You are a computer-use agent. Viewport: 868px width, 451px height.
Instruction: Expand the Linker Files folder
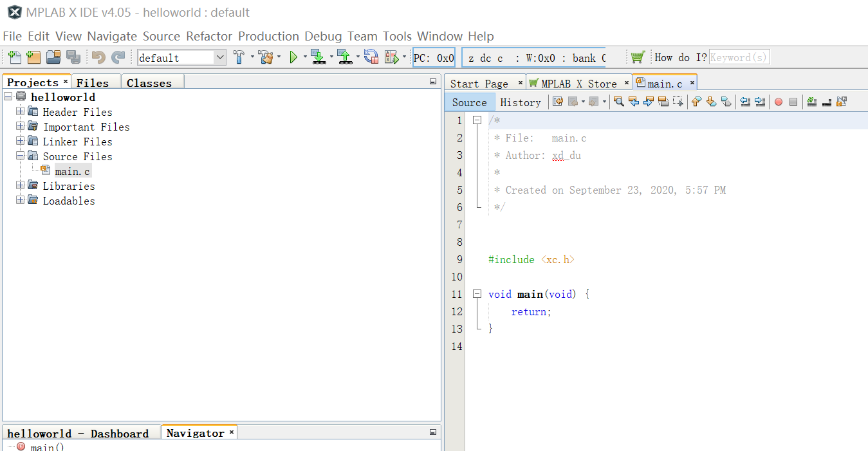[x=21, y=141]
